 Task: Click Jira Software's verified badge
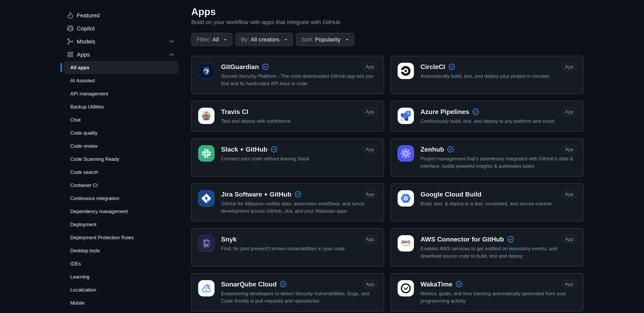(298, 194)
